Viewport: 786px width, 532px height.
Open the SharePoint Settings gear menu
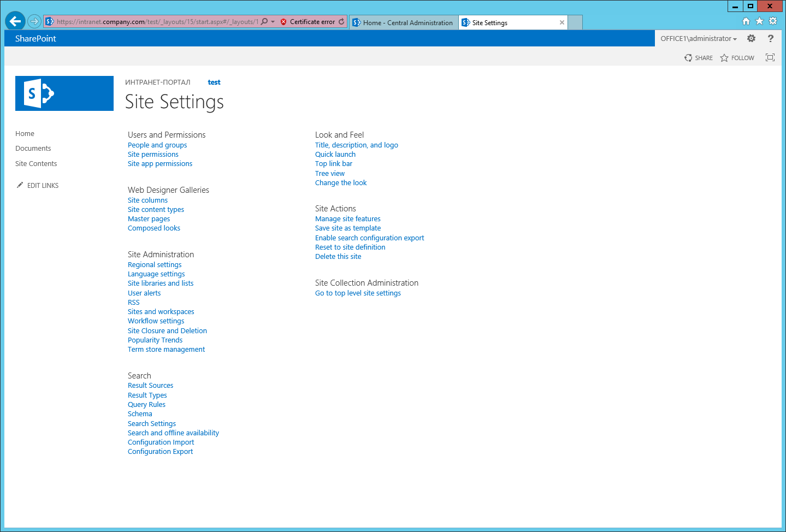coord(752,38)
